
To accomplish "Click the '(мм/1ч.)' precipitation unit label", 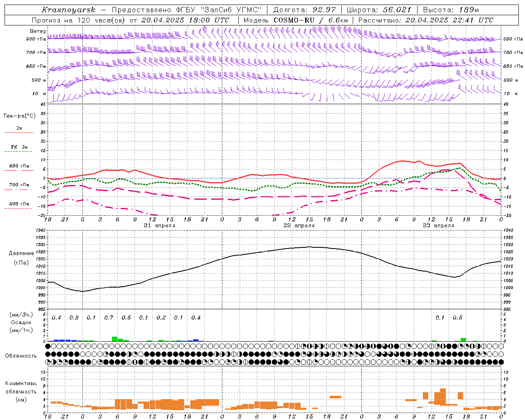I will (x=21, y=330).
